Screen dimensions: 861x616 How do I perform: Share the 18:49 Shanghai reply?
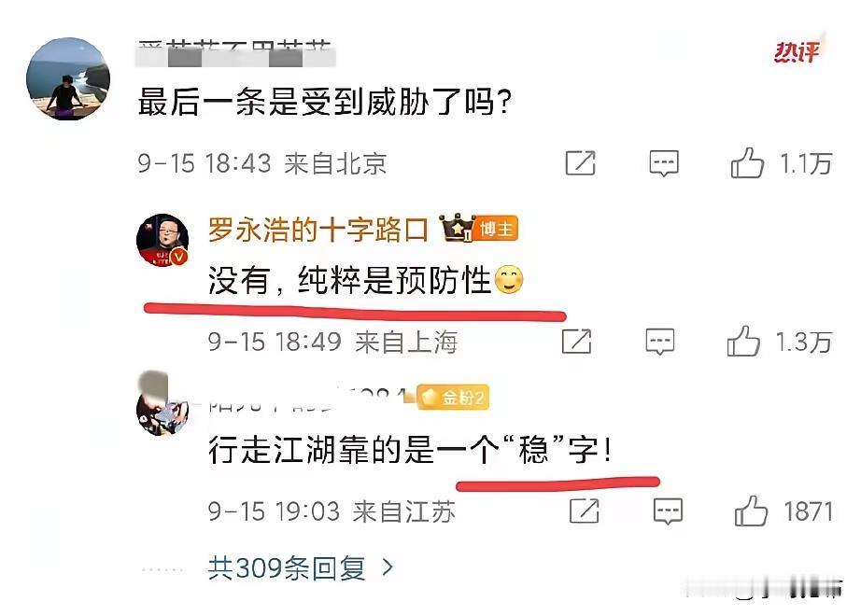coord(576,341)
